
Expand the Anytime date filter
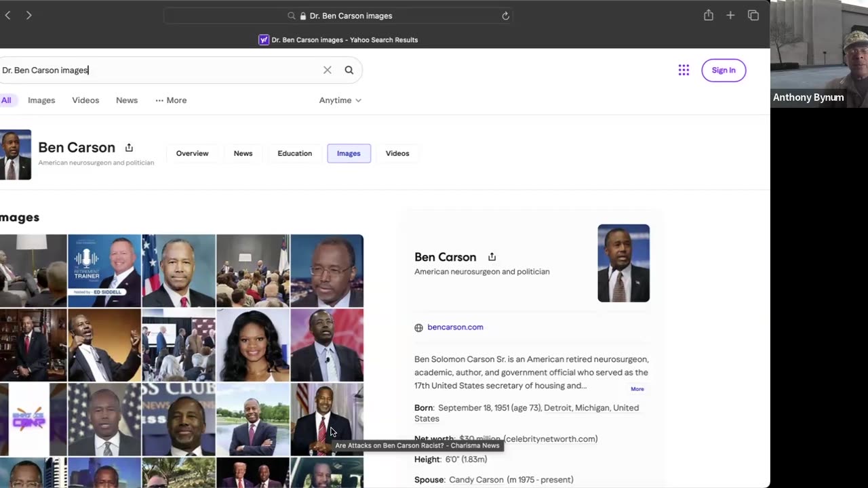[340, 100]
